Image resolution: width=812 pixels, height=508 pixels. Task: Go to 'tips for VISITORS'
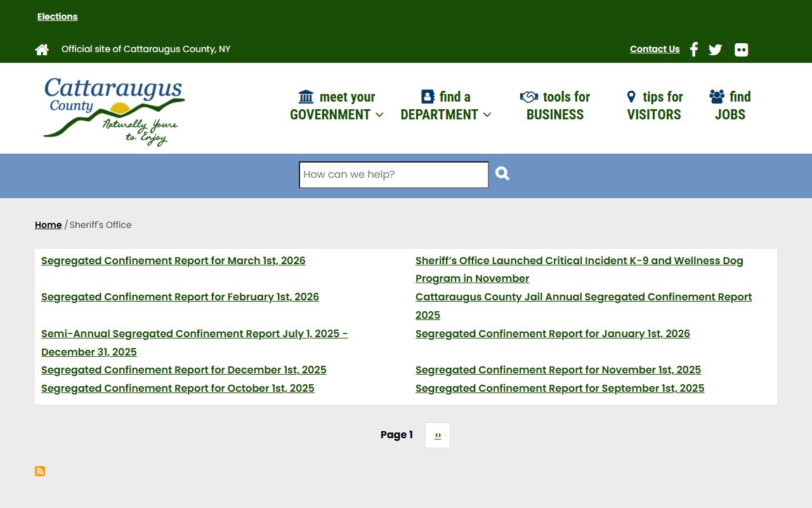tap(655, 105)
